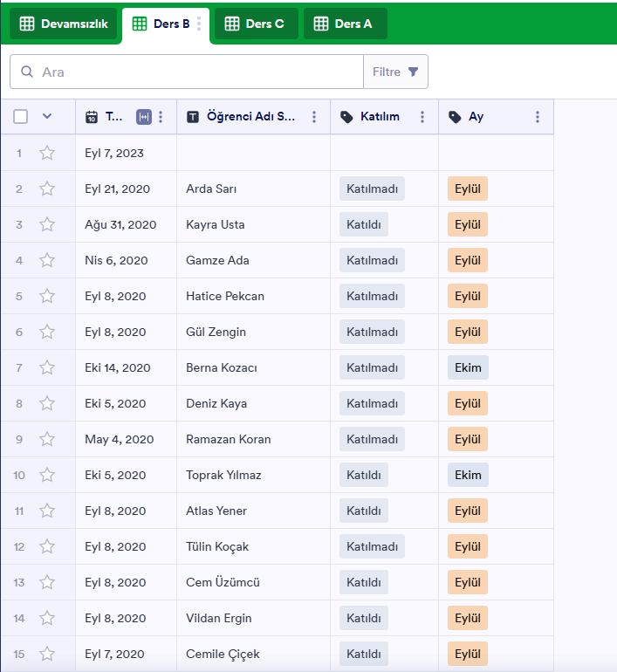Click the column width icon in date header
617x672 pixels.
(x=144, y=117)
